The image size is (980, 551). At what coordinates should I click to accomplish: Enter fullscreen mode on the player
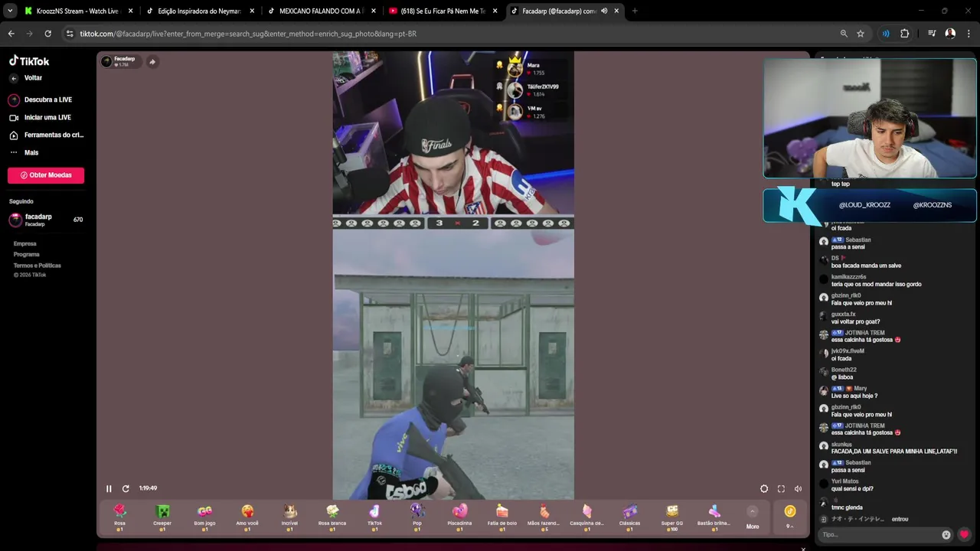(781, 488)
